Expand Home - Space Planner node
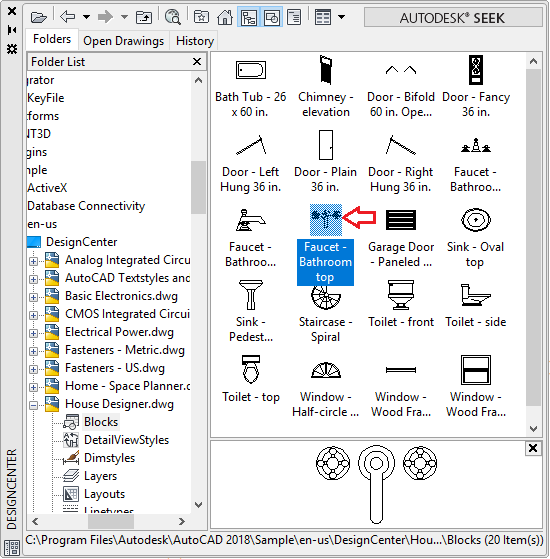 coord(34,387)
